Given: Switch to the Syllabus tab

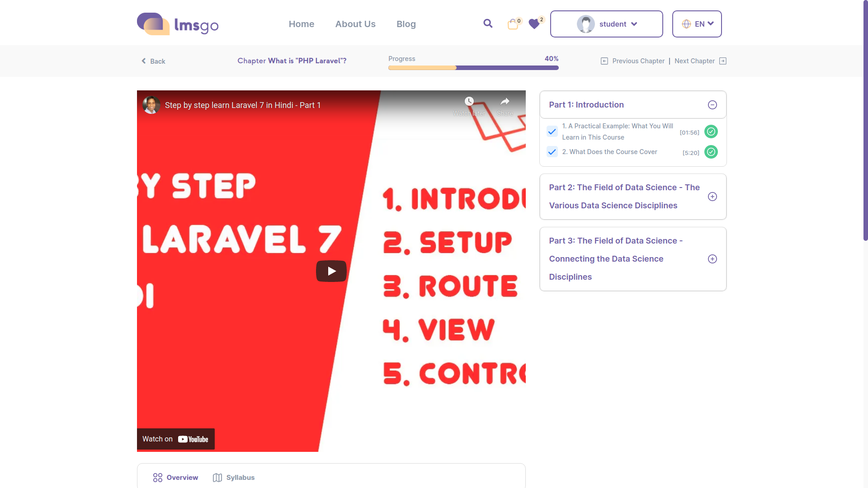Looking at the screenshot, I should 234,478.
